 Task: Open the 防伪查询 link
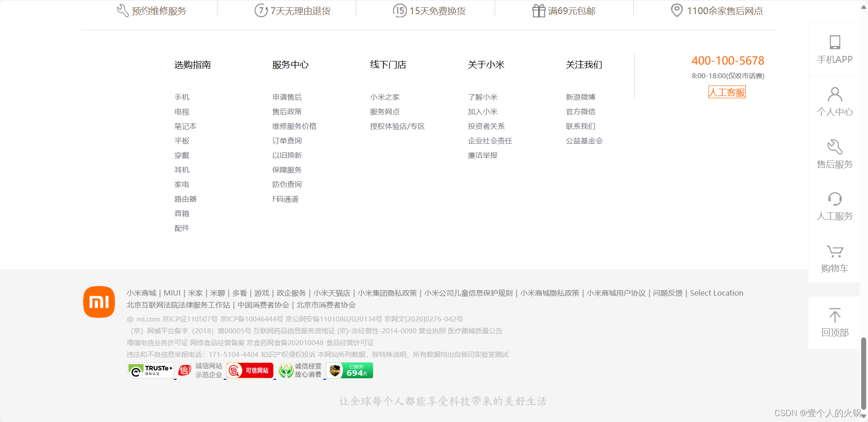[x=287, y=184]
